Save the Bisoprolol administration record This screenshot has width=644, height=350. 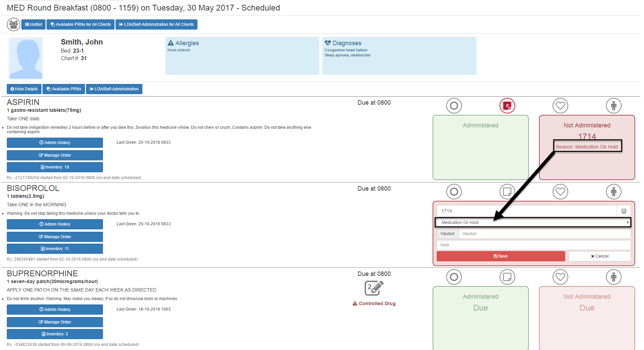(x=500, y=256)
